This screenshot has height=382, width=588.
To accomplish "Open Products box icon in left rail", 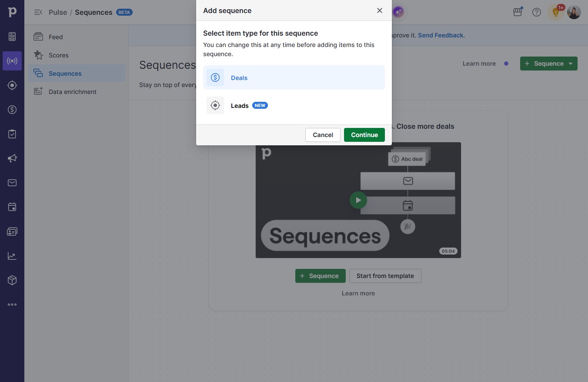I will [12, 280].
